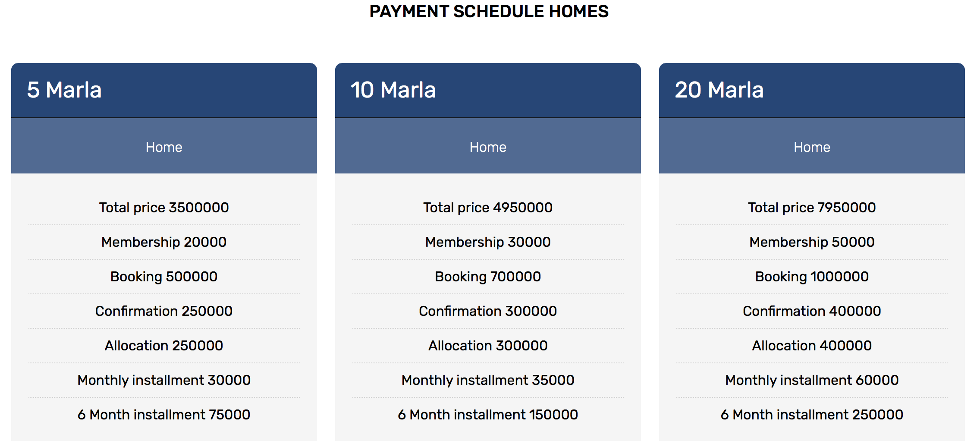Image resolution: width=980 pixels, height=441 pixels.
Task: Click Monthly installment 60000 row
Action: pos(812,380)
